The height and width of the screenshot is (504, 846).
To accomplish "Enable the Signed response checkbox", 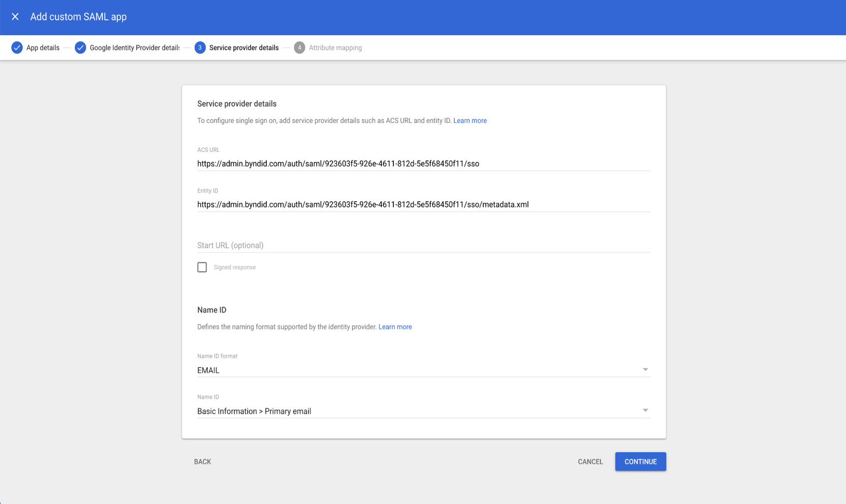I will coord(202,267).
